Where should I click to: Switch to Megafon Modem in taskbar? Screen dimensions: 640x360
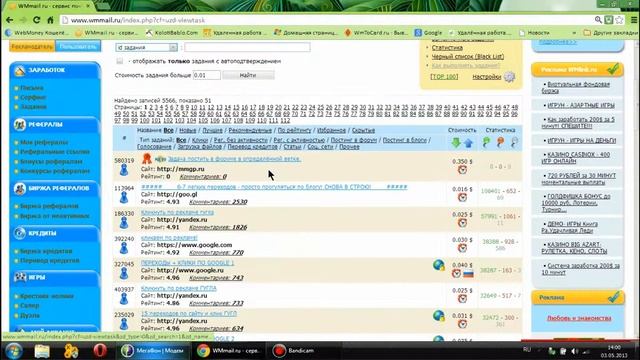tap(153, 351)
